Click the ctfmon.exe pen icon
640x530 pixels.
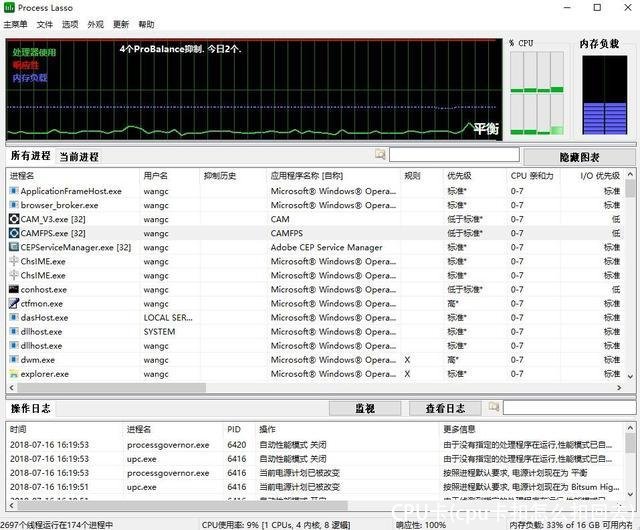[14, 303]
